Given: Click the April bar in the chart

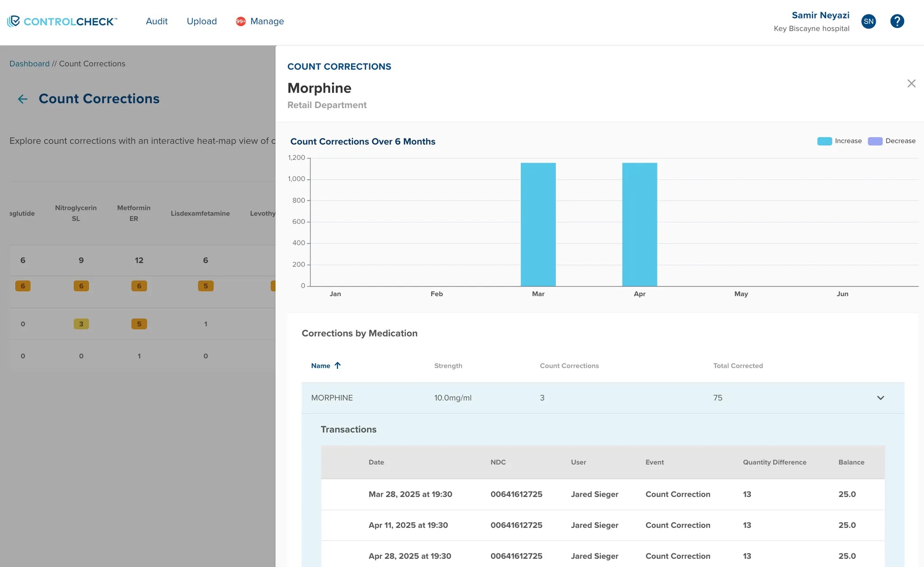Looking at the screenshot, I should [639, 224].
